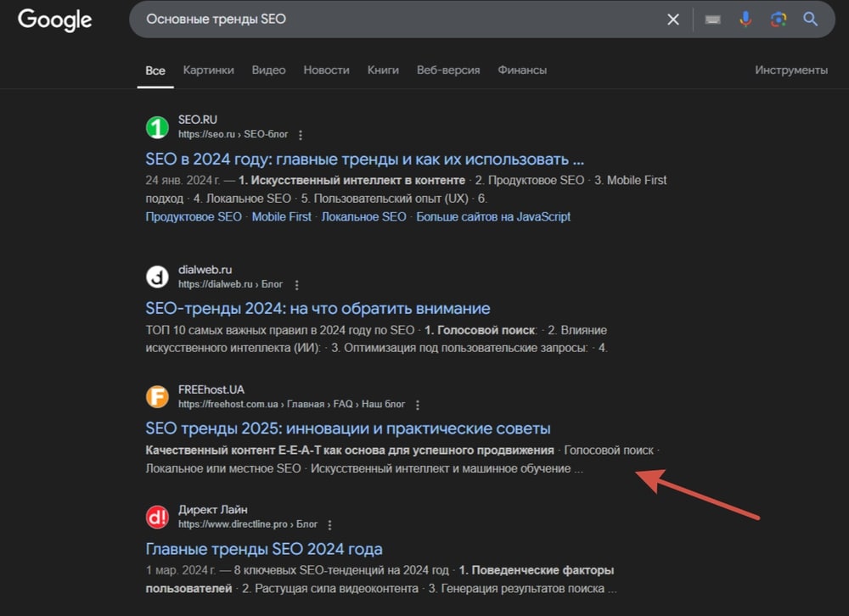Click the SEO.RU site name
This screenshot has height=616, width=849.
tap(198, 120)
